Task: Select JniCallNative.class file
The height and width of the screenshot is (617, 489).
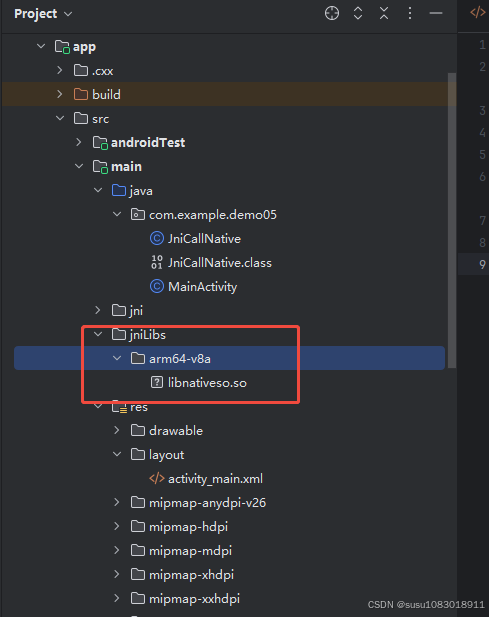Action: [x=220, y=263]
